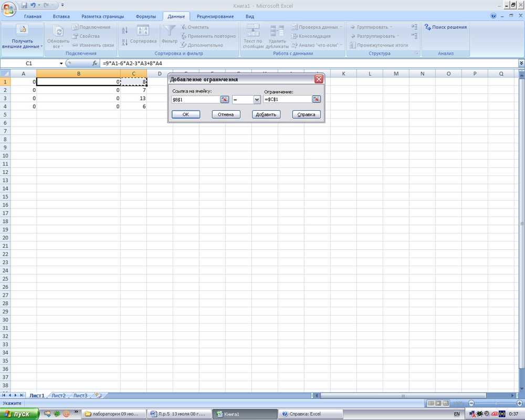Click the zoom slider in status bar
Viewport: 525px width, 420px height.
click(493, 403)
